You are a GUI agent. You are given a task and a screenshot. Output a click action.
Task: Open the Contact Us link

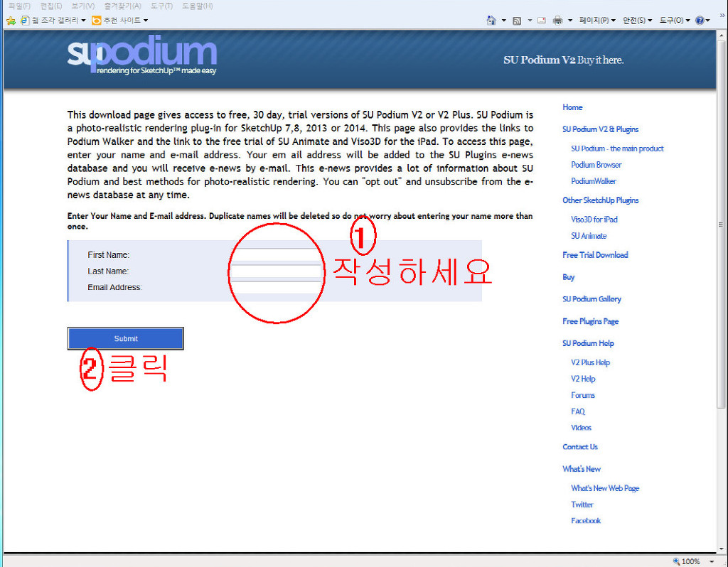pos(580,447)
